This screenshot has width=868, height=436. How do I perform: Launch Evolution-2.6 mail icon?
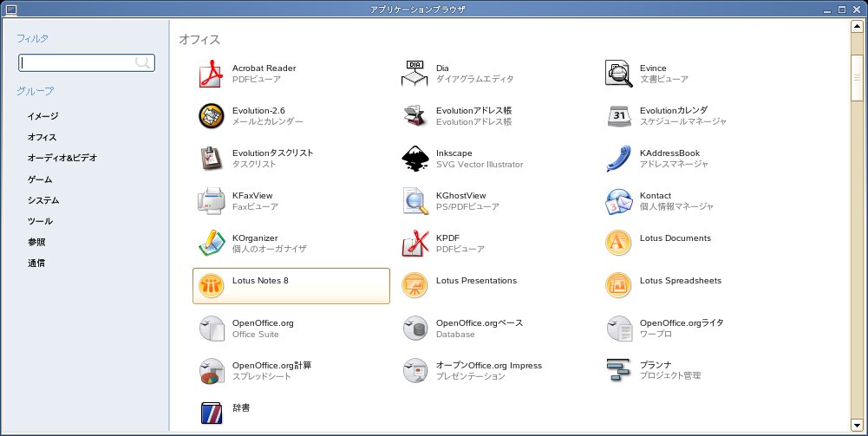pyautogui.click(x=211, y=116)
